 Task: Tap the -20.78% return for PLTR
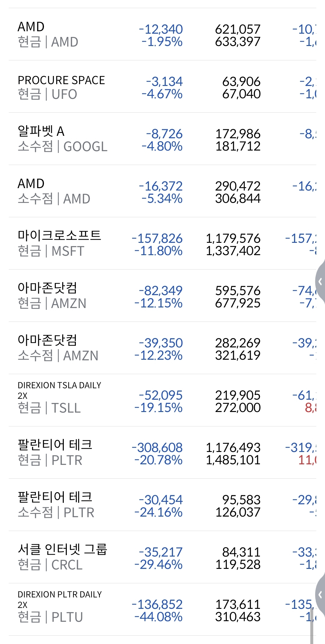(x=158, y=460)
